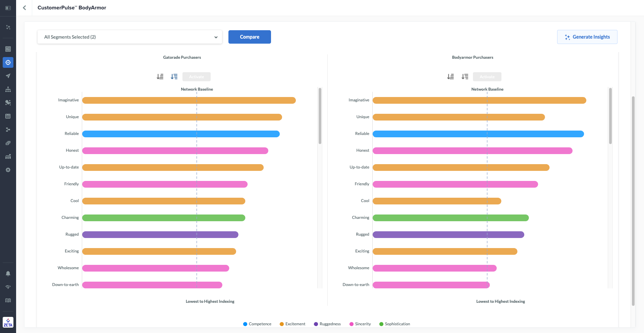Open the signal status sidebar icon
The height and width of the screenshot is (333, 644).
tap(8, 287)
